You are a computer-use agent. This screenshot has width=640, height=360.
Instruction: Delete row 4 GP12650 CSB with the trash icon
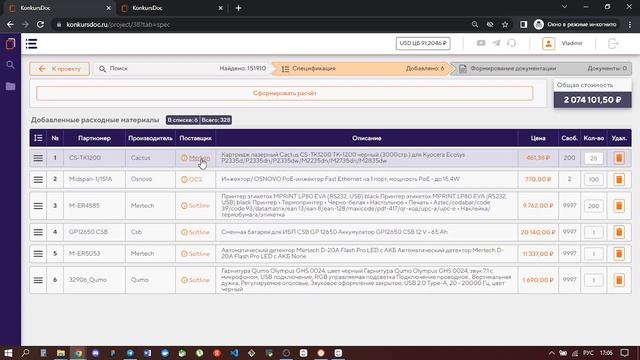[x=619, y=232]
